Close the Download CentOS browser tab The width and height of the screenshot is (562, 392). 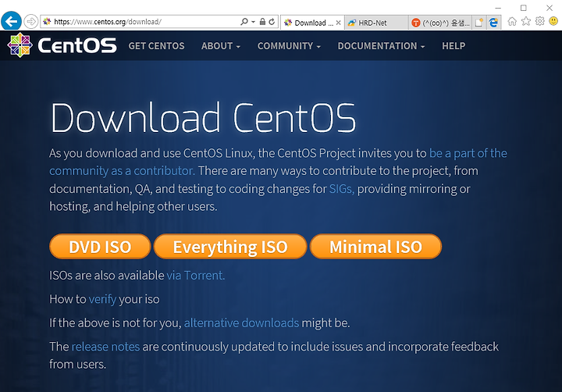[338, 23]
